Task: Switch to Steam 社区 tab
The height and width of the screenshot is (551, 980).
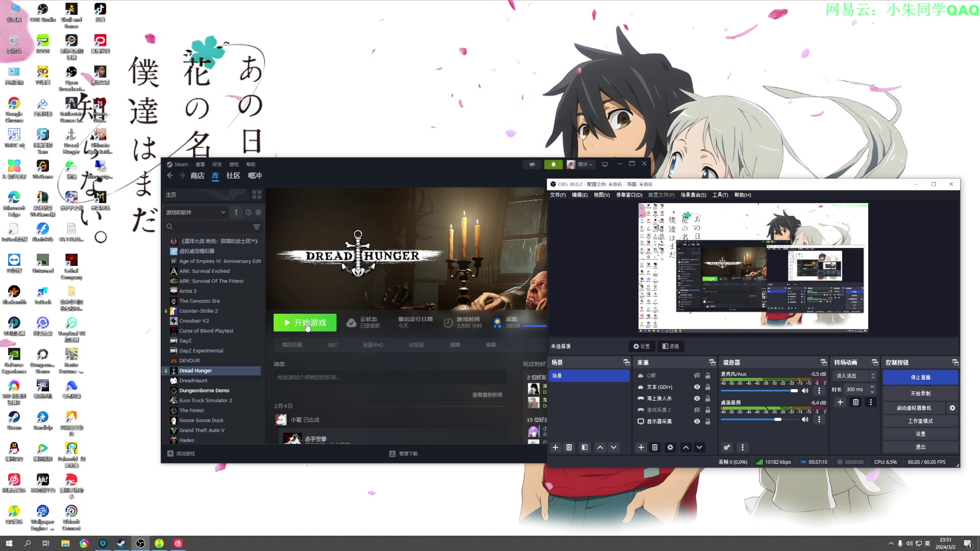Action: point(233,176)
